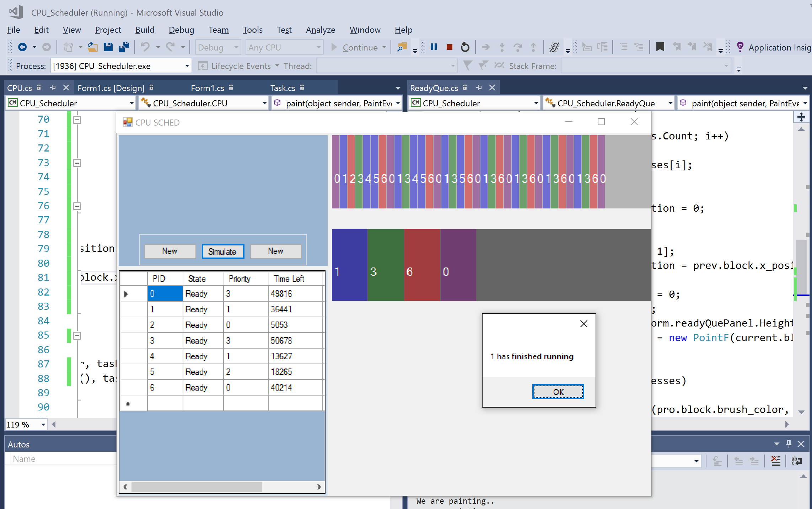The height and width of the screenshot is (509, 812).
Task: Click the blue block labeled 1 in ready queue
Action: [x=350, y=265]
